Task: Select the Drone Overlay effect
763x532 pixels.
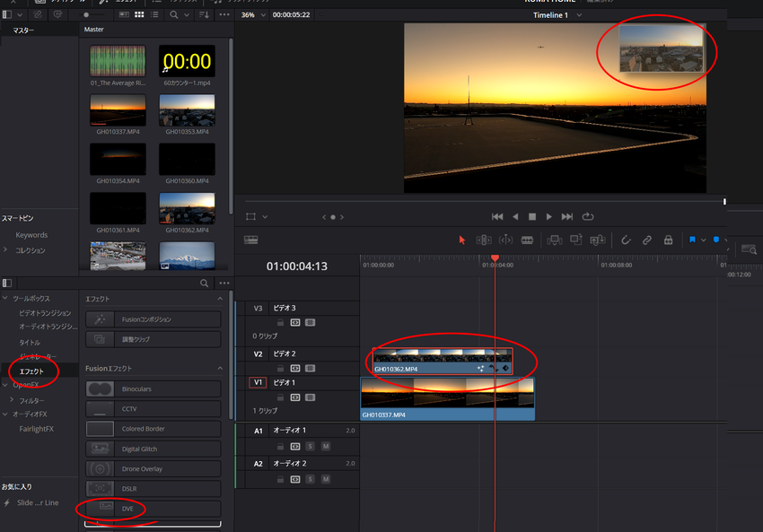Action: pos(153,469)
